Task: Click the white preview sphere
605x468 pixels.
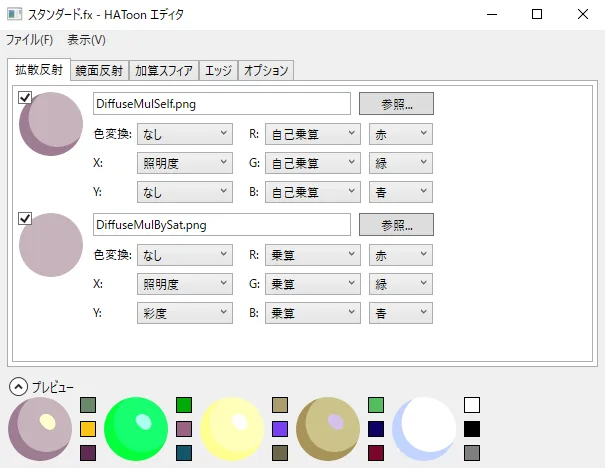Action: (424, 428)
